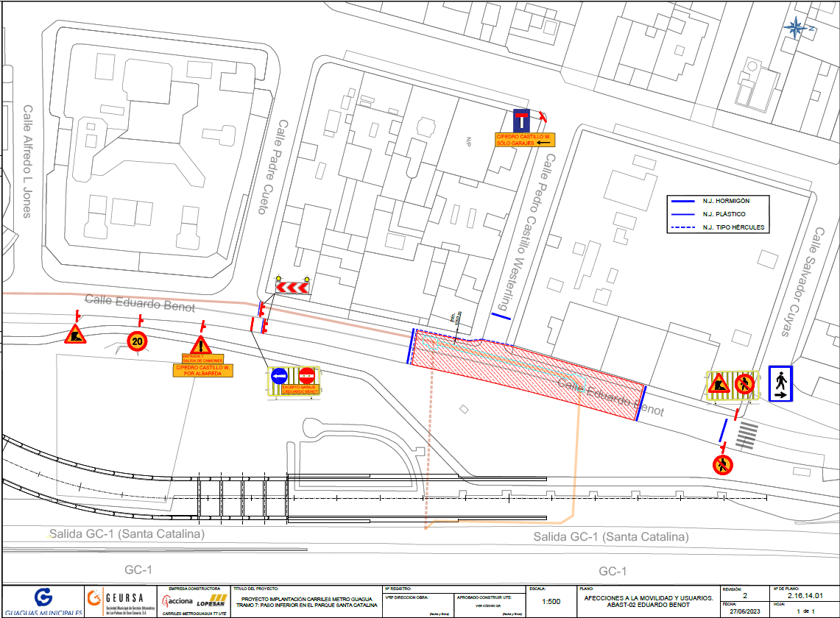The width and height of the screenshot is (840, 618).
Task: Select the red no-entry sign
Action: 306,376
